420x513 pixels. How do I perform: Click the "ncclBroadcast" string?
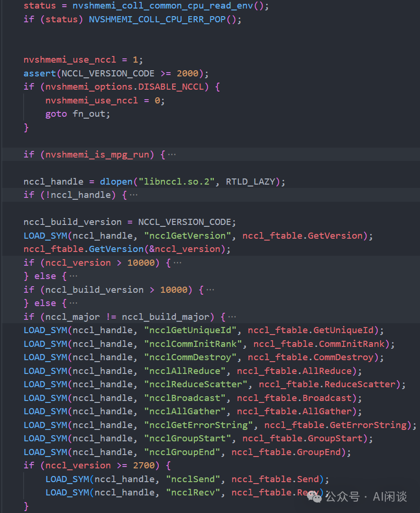(x=185, y=398)
